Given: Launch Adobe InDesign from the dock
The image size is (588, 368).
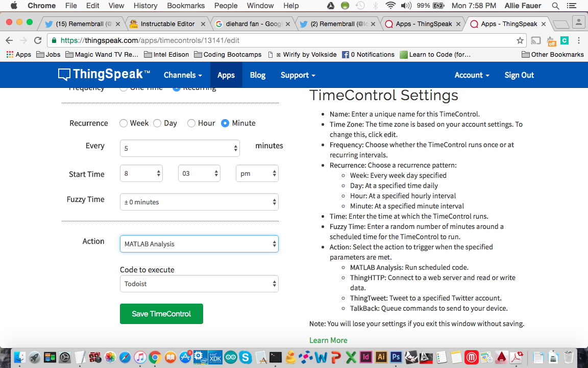Looking at the screenshot, I should 365,357.
